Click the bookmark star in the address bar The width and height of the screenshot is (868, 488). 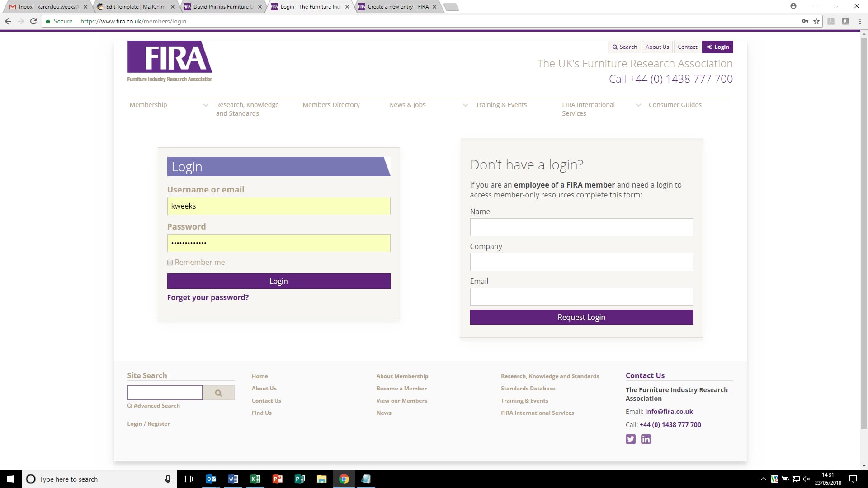816,21
